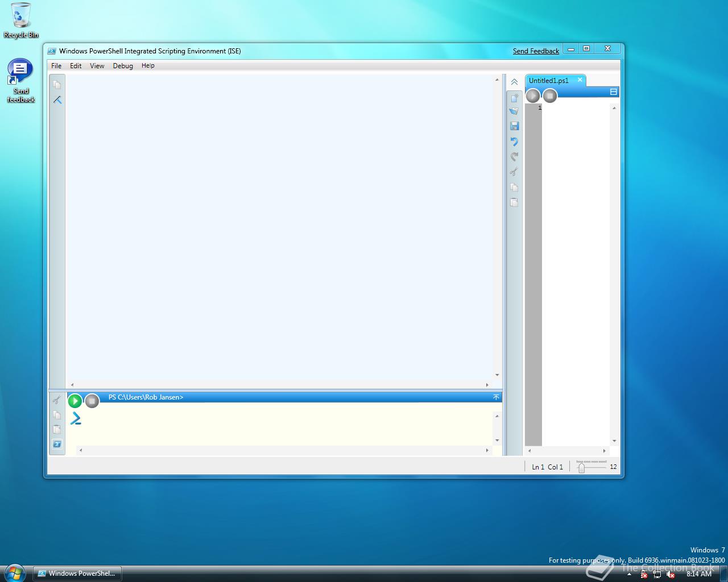The height and width of the screenshot is (582, 728).
Task: Select the Untitled1.ps1 script tab
Action: click(x=549, y=81)
